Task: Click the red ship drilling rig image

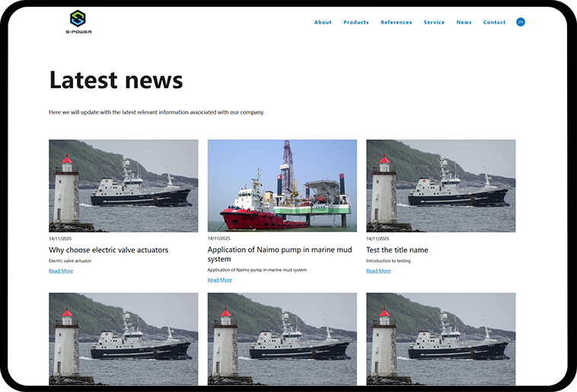Action: 282,186
